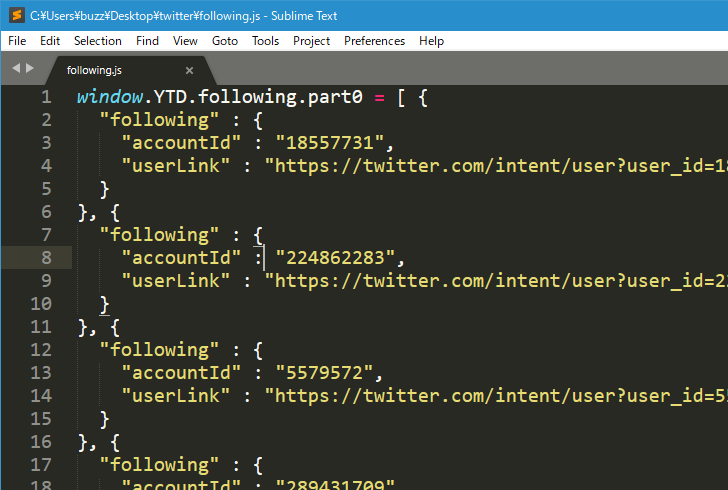The width and height of the screenshot is (728, 490).
Task: Open the Edit menu
Action: [x=50, y=41]
